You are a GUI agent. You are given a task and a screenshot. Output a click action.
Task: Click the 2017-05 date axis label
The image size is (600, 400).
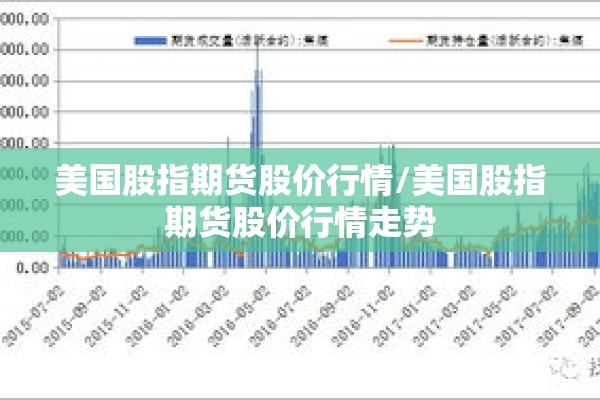(x=486, y=317)
